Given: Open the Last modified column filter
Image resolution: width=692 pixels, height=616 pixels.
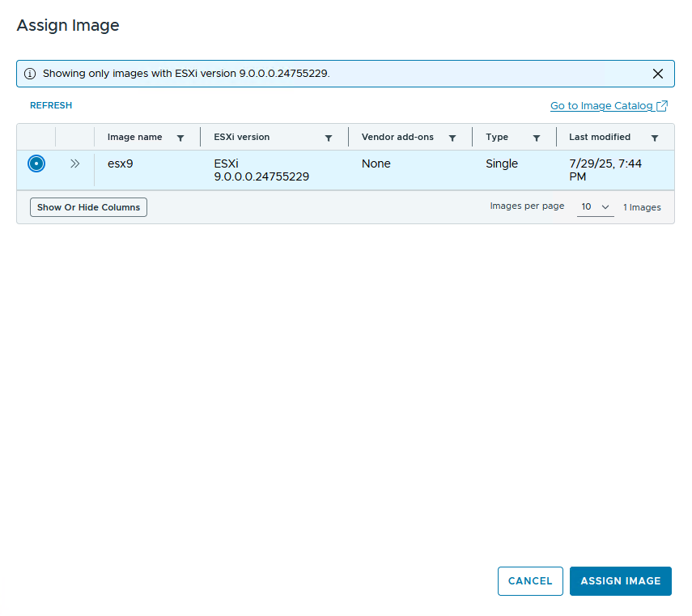Looking at the screenshot, I should coord(655,138).
